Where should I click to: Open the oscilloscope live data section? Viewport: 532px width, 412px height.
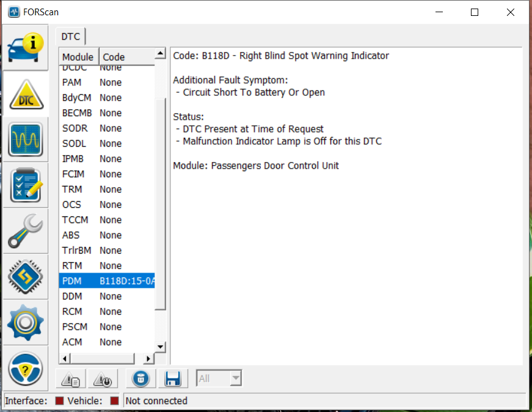click(x=26, y=139)
